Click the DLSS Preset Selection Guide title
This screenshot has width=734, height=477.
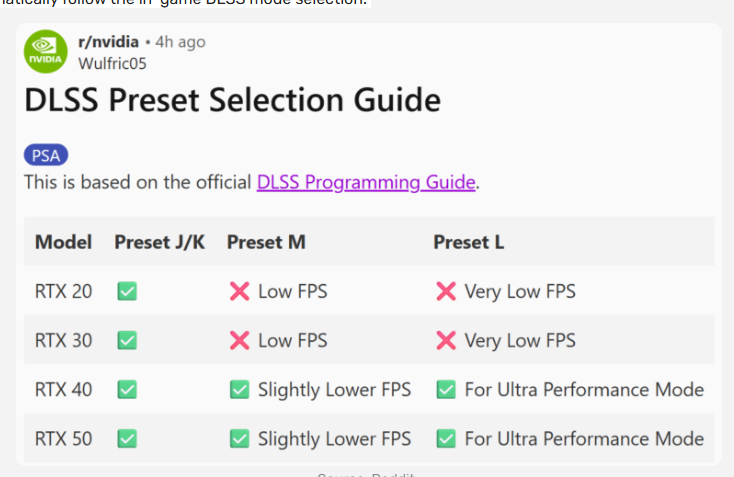click(x=232, y=100)
